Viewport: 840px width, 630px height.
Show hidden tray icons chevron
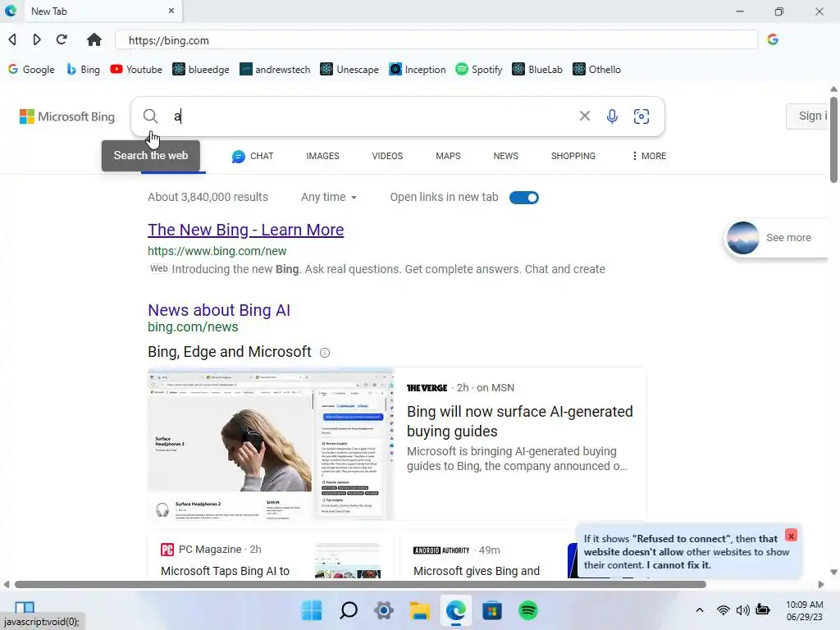pyautogui.click(x=700, y=610)
